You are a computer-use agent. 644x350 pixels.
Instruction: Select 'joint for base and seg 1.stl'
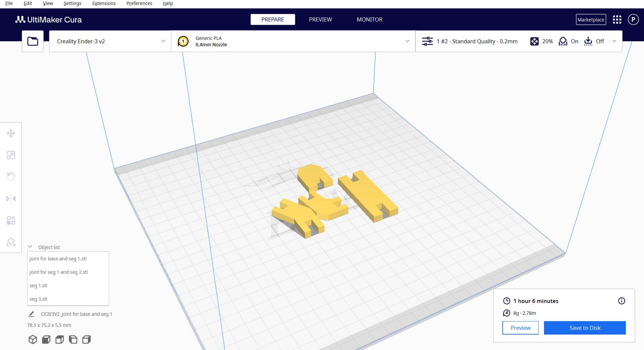[68, 259]
